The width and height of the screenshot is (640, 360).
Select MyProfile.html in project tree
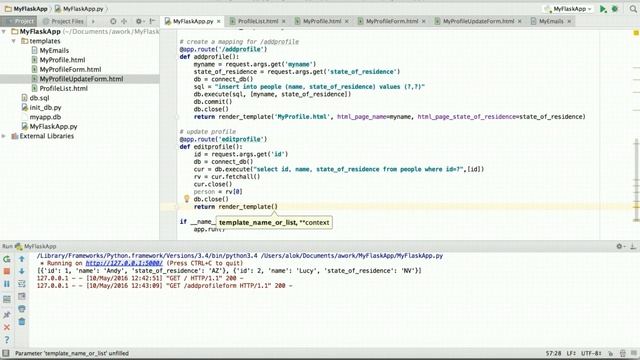[62, 60]
